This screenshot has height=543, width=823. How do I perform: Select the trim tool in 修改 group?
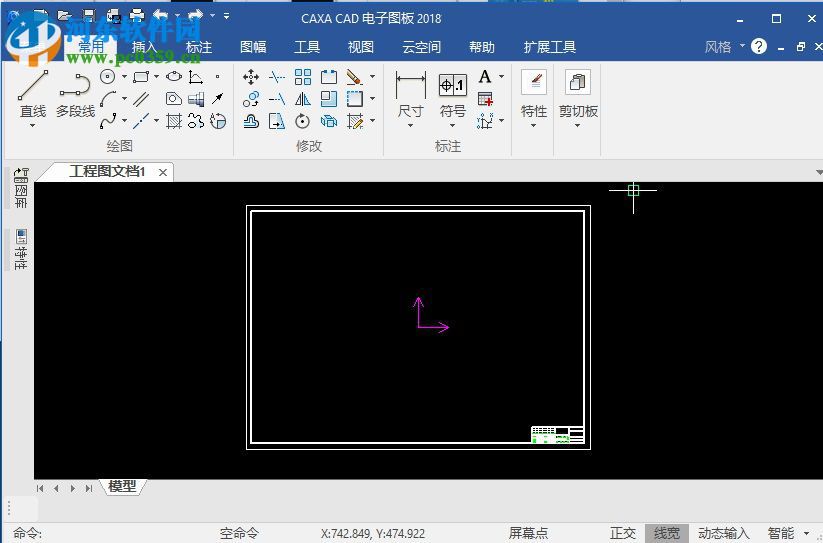[277, 77]
